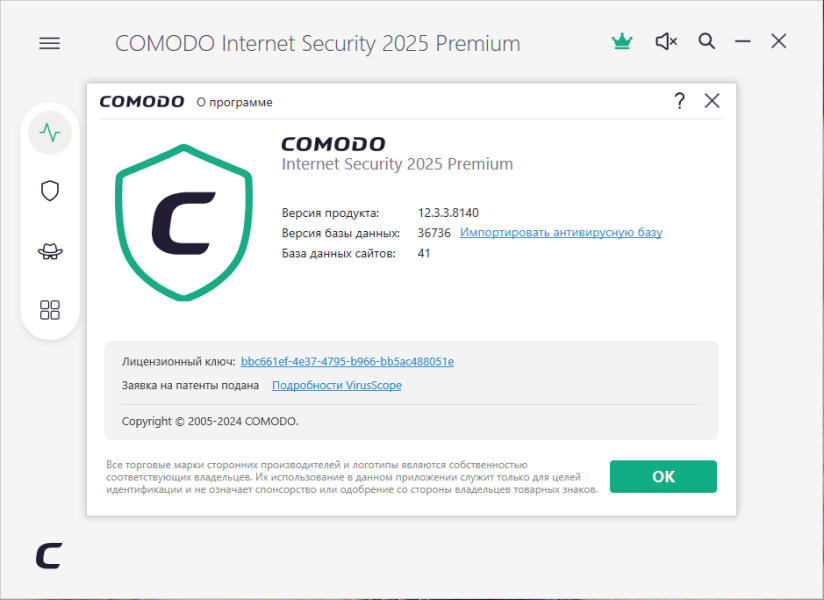The image size is (824, 600).
Task: Open the shield protection sidebar icon
Action: pos(50,191)
